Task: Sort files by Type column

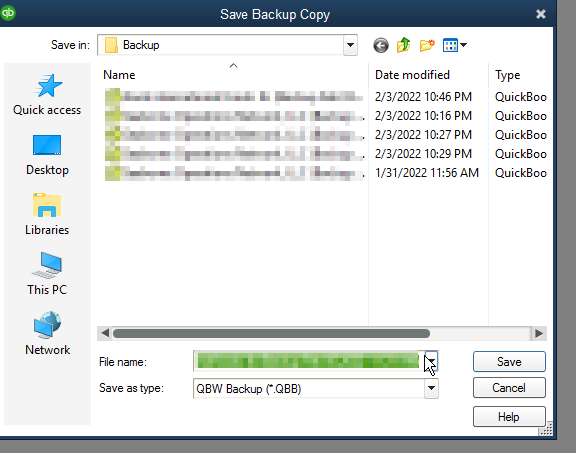Action: [507, 75]
